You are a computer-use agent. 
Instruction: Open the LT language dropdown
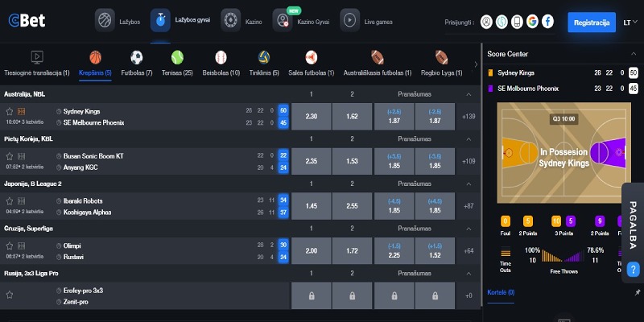[x=630, y=22]
